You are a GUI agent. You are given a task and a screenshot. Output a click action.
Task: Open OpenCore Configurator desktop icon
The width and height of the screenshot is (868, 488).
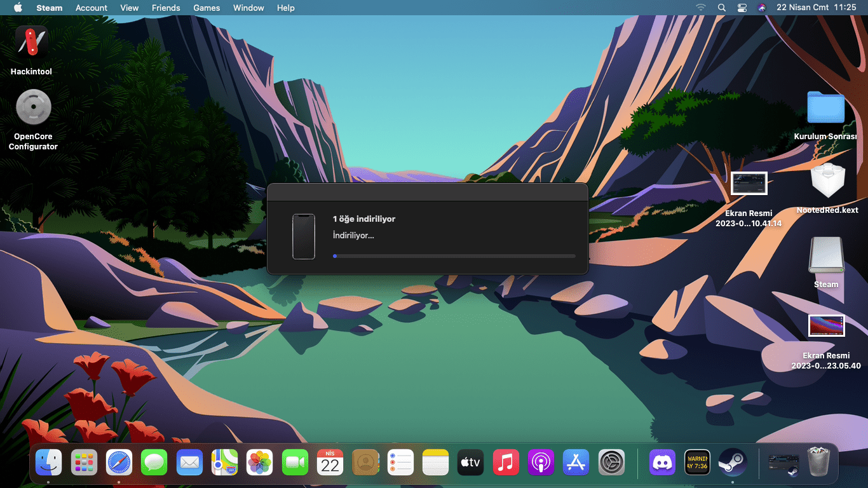click(x=33, y=107)
